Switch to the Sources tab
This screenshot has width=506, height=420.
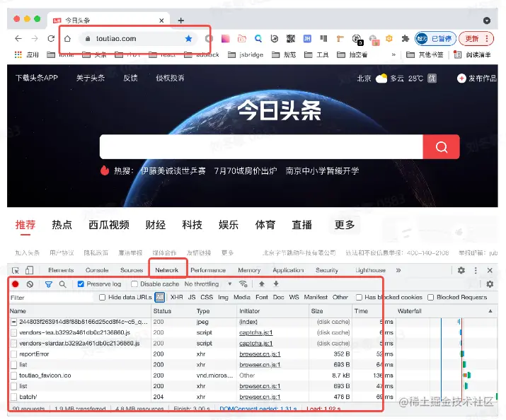[132, 270]
